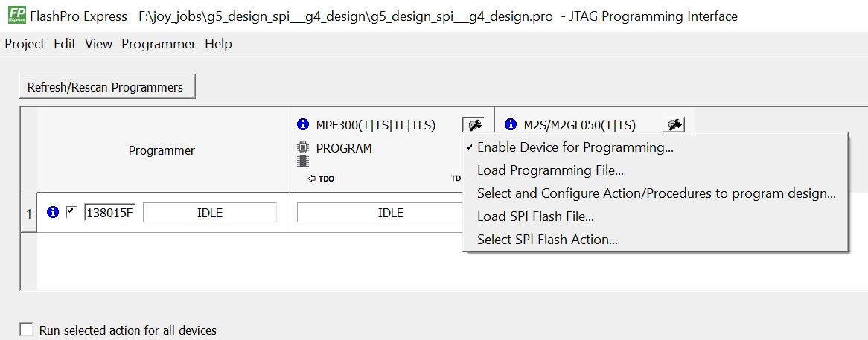Image resolution: width=868 pixels, height=340 pixels.
Task: Toggle Enable Device for Programming option
Action: coord(575,147)
